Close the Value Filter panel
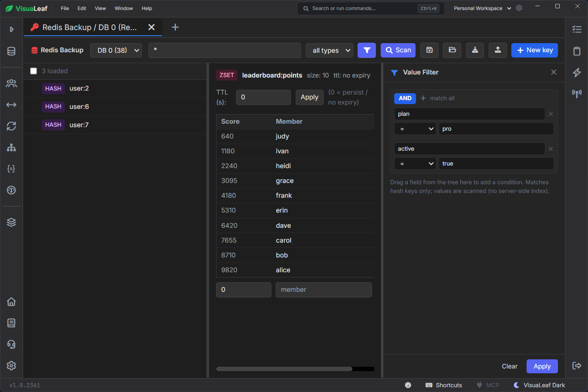588x392 pixels. [x=554, y=72]
